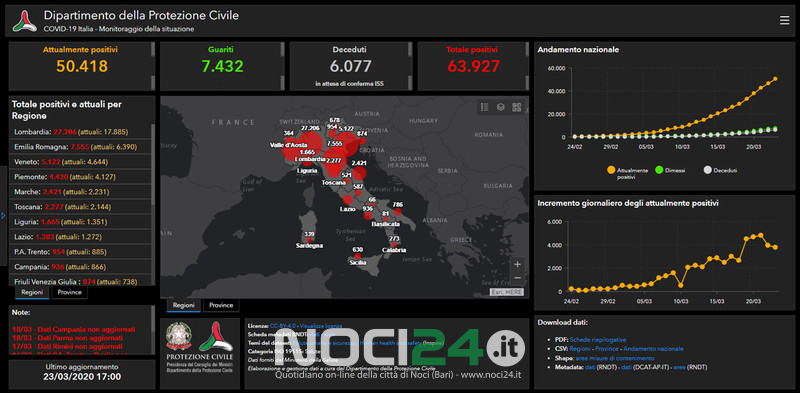The height and width of the screenshot is (393, 800).
Task: Switch to Regioni tab below the map
Action: [x=184, y=305]
